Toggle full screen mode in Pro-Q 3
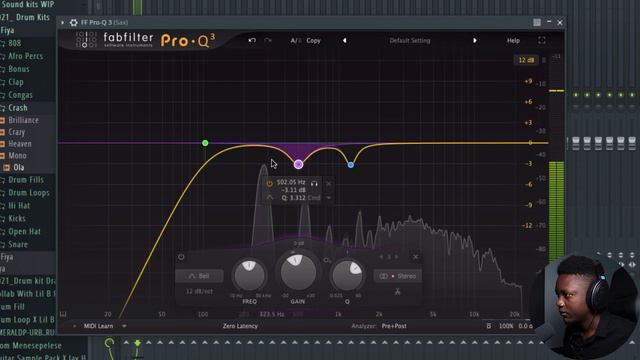The width and height of the screenshot is (640, 360). click(542, 40)
